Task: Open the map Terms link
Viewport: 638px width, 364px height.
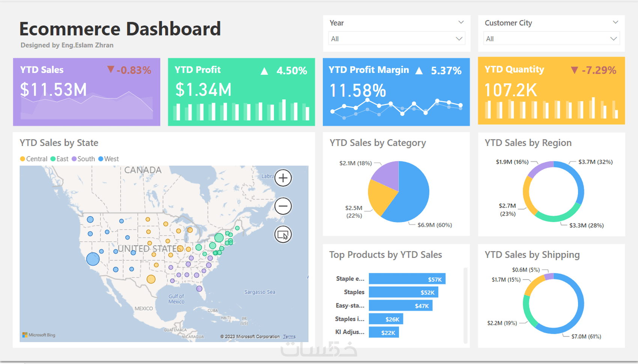Action: (x=289, y=337)
